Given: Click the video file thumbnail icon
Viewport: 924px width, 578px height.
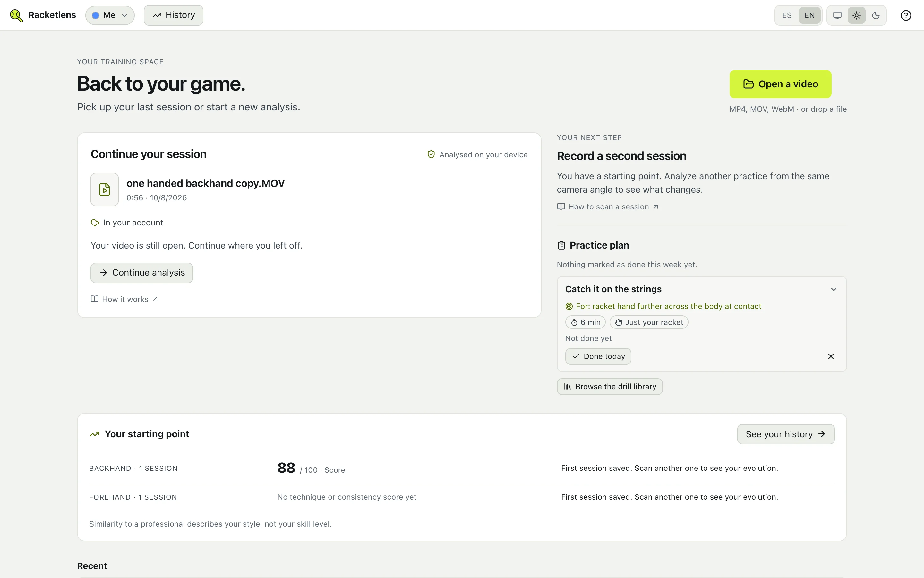Looking at the screenshot, I should point(105,189).
